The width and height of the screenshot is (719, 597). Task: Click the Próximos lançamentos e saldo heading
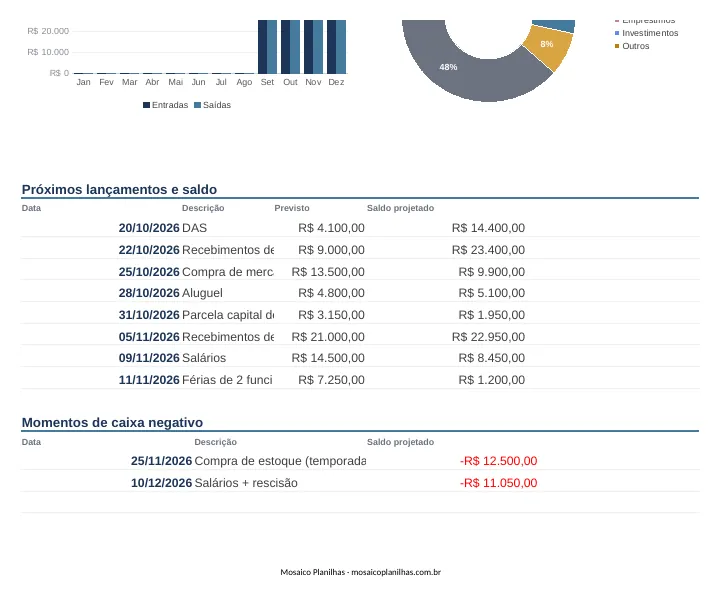tap(119, 189)
